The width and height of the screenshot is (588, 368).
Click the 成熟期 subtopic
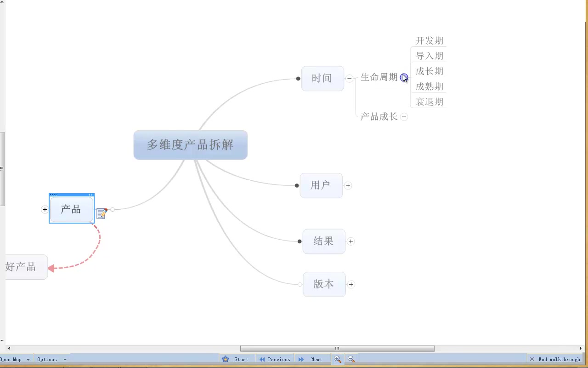tap(430, 86)
